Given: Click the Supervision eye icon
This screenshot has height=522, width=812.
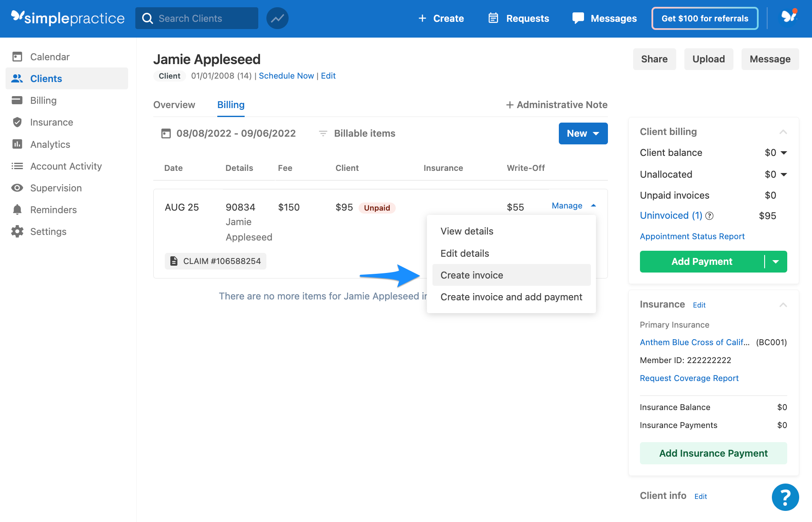Looking at the screenshot, I should (17, 188).
